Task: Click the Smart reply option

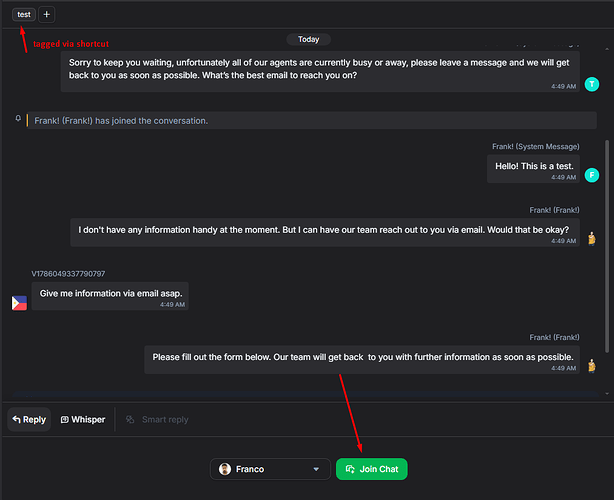Action: (157, 419)
